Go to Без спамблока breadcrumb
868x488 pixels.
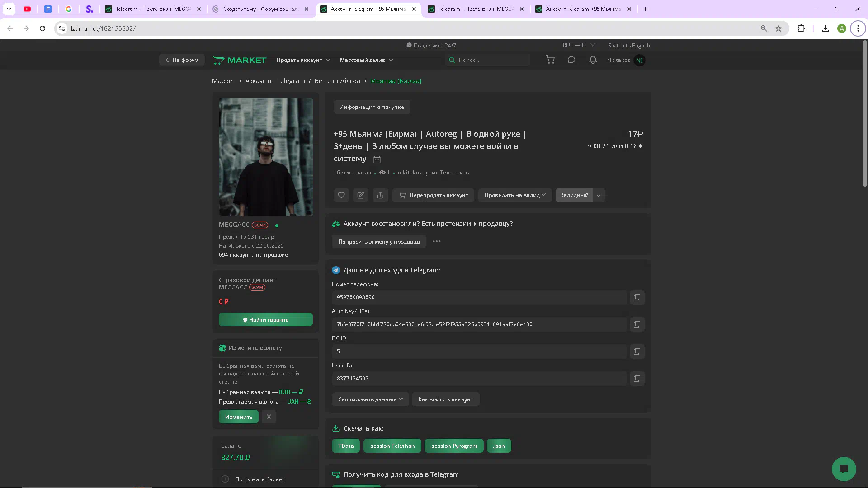337,81
